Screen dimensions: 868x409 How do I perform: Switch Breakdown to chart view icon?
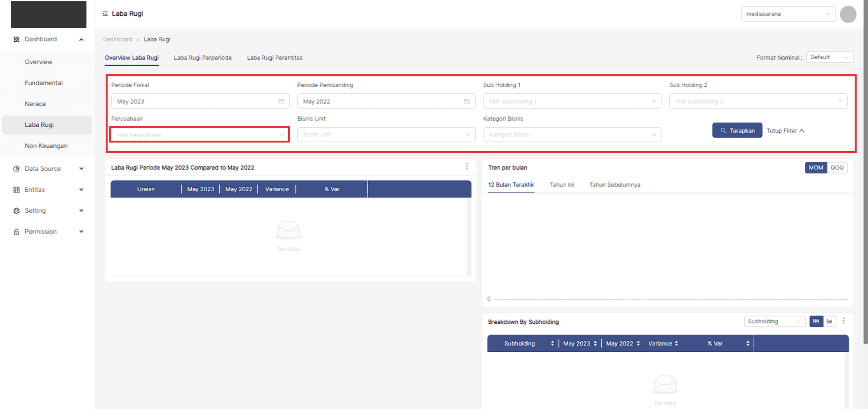829,321
